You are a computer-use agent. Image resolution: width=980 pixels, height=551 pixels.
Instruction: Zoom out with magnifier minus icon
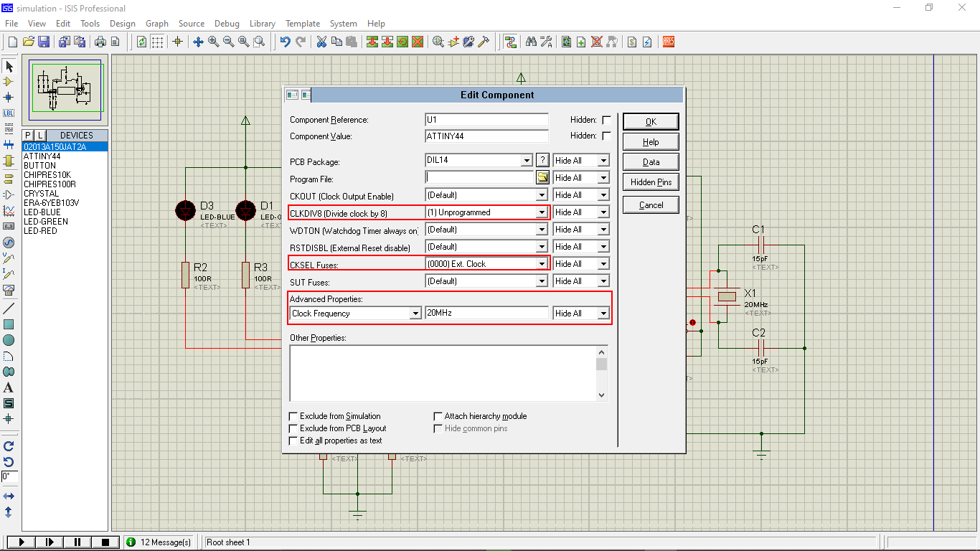pos(228,42)
